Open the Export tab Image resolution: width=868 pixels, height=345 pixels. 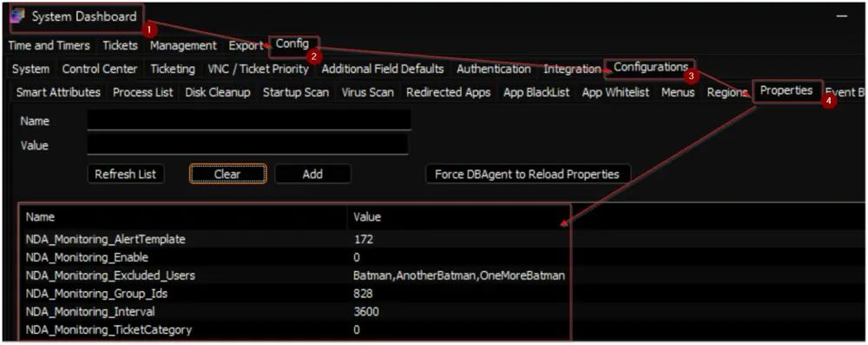(x=246, y=46)
